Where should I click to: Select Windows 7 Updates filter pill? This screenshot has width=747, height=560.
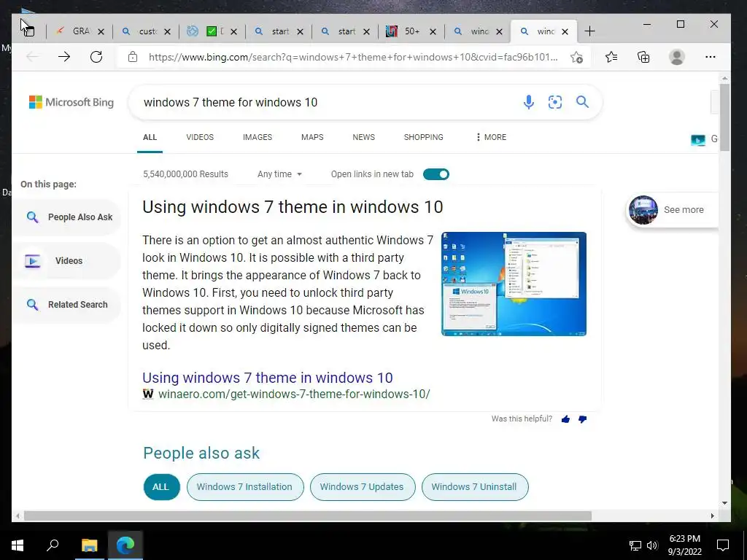click(x=362, y=486)
